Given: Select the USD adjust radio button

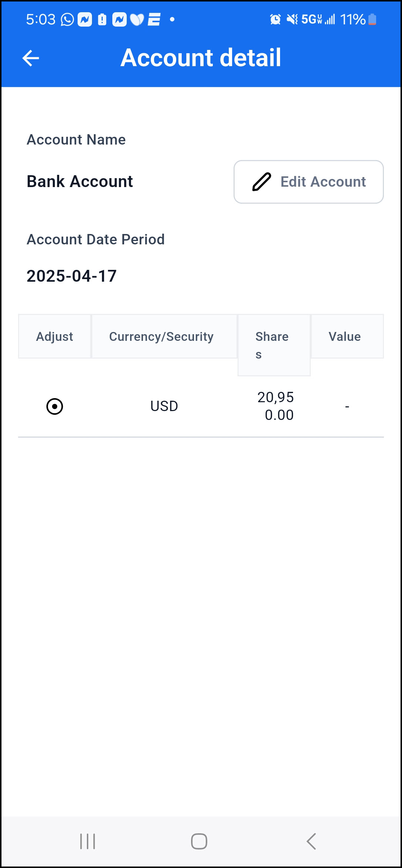Looking at the screenshot, I should point(55,407).
